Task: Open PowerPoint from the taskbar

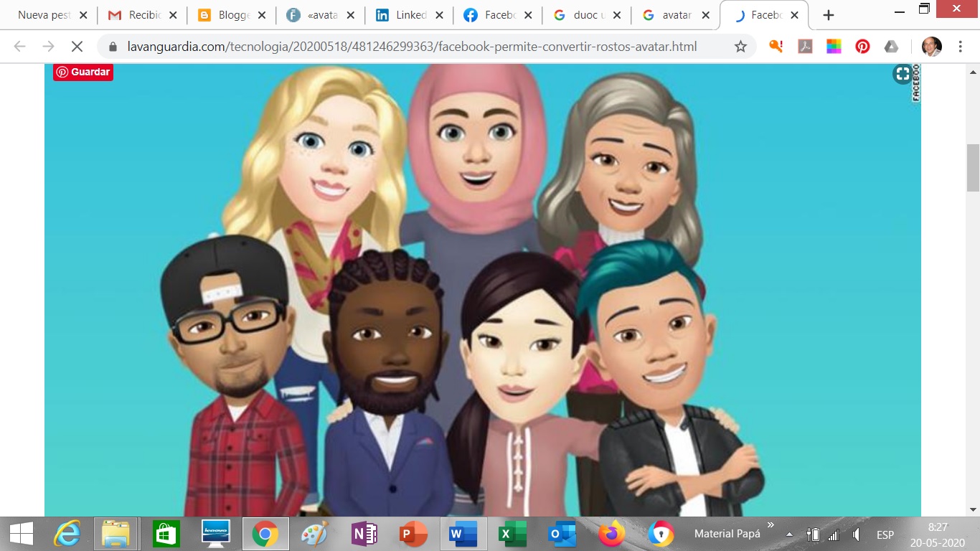Action: 413,534
